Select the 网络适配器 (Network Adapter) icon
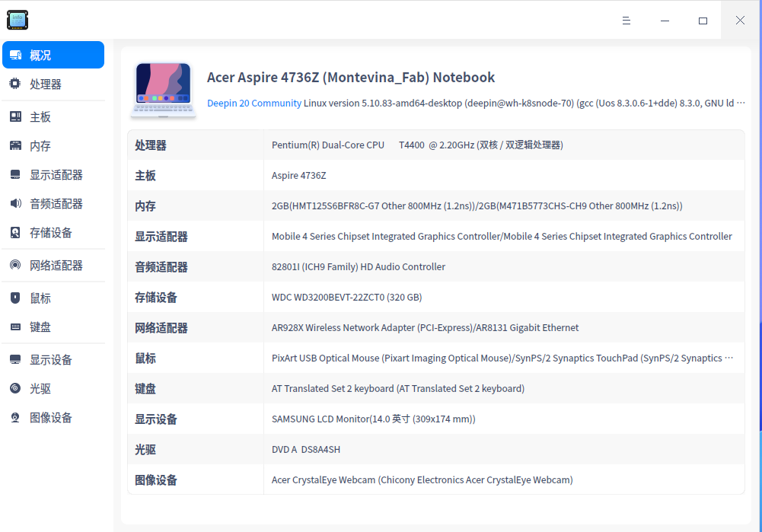The width and height of the screenshot is (762, 532). click(14, 265)
